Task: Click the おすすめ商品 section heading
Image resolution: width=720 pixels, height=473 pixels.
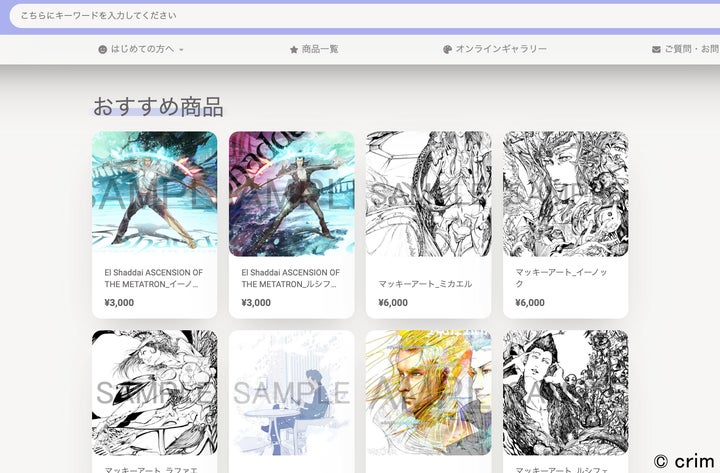Action: coord(158,107)
